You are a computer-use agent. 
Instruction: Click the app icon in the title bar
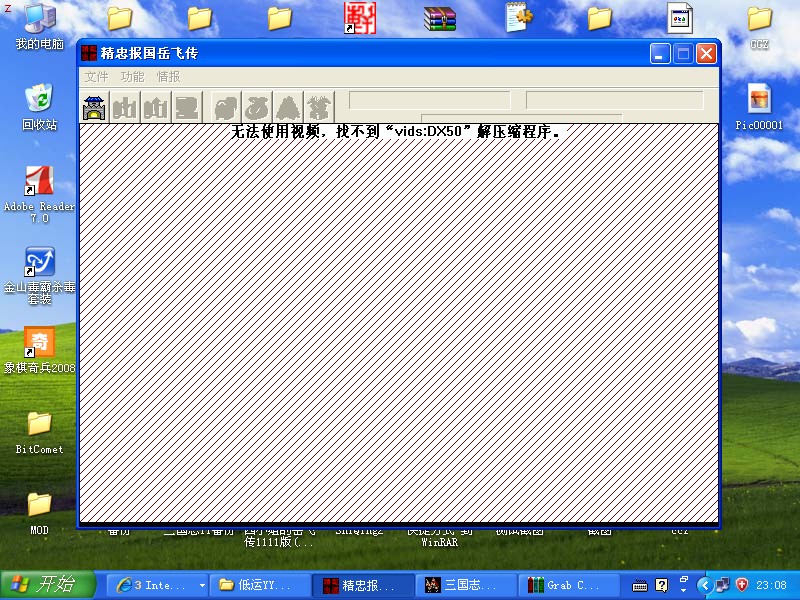pyautogui.click(x=89, y=53)
